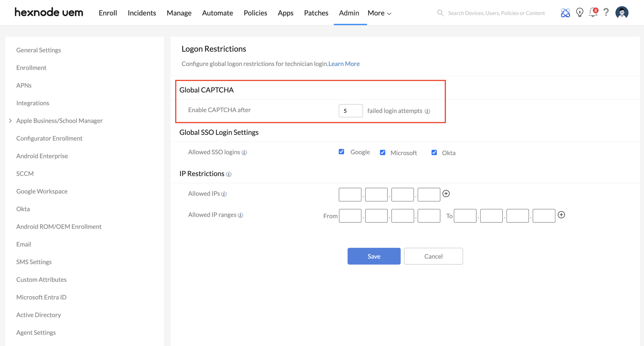This screenshot has width=644, height=346.
Task: Uncheck the Okta SSO checkbox
Action: point(434,152)
